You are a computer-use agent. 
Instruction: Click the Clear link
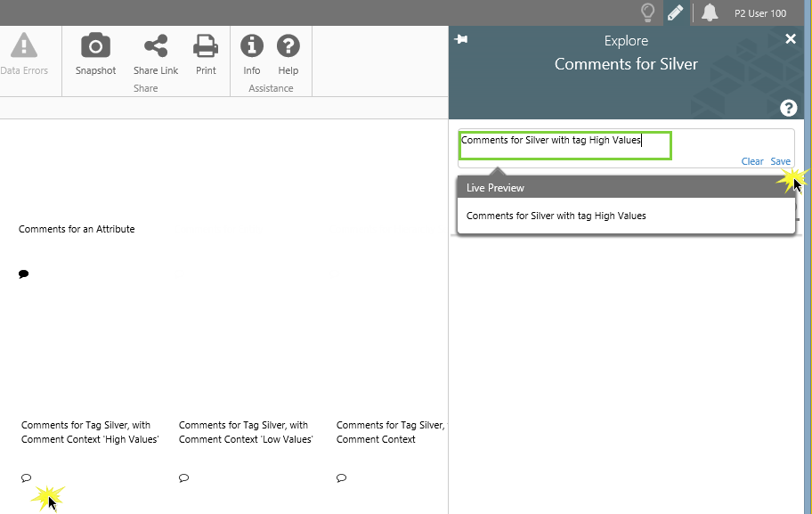(752, 161)
